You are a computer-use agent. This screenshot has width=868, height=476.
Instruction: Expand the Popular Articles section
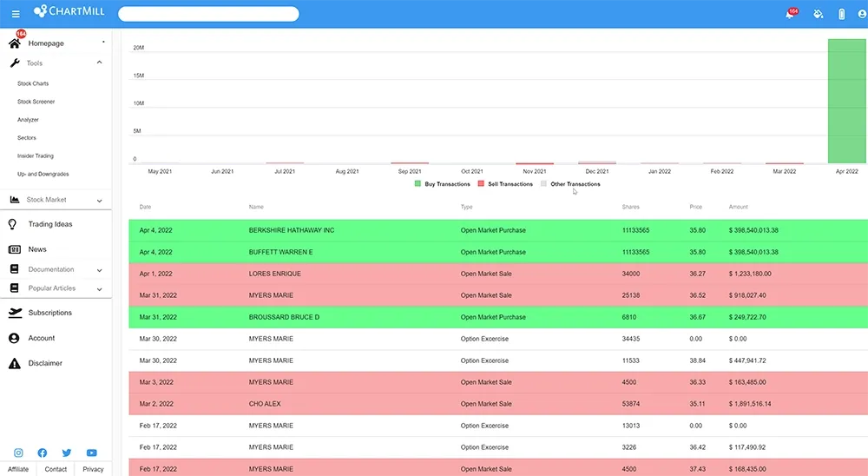click(x=100, y=289)
